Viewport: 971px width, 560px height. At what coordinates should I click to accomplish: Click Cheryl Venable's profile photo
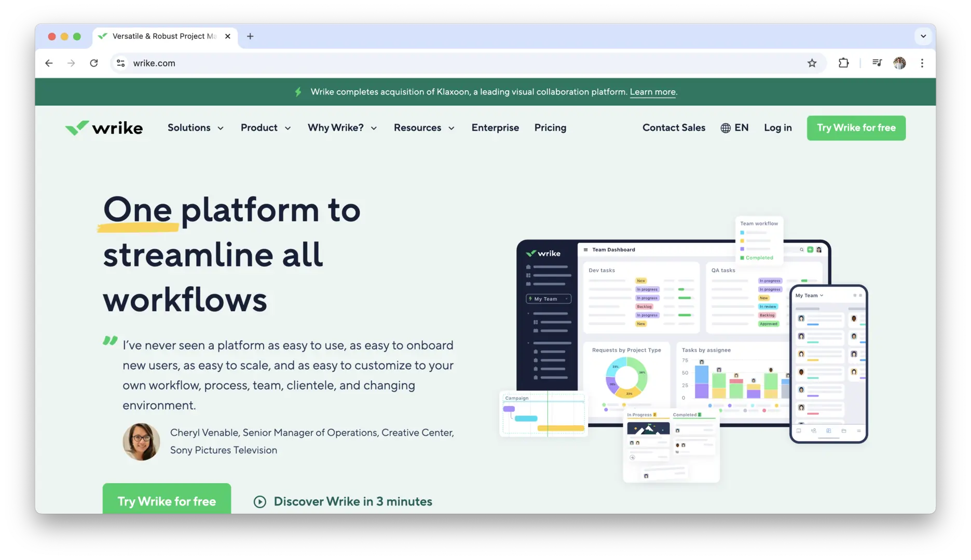click(141, 442)
